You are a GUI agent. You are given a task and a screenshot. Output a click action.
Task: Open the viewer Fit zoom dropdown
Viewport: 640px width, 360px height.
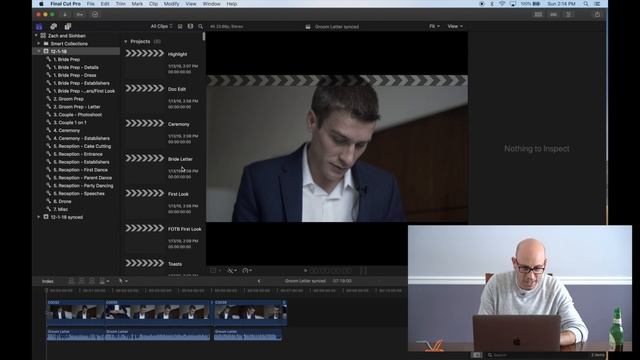434,27
